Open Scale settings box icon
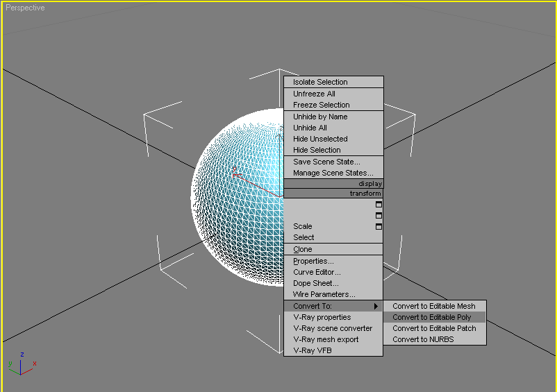 point(379,226)
